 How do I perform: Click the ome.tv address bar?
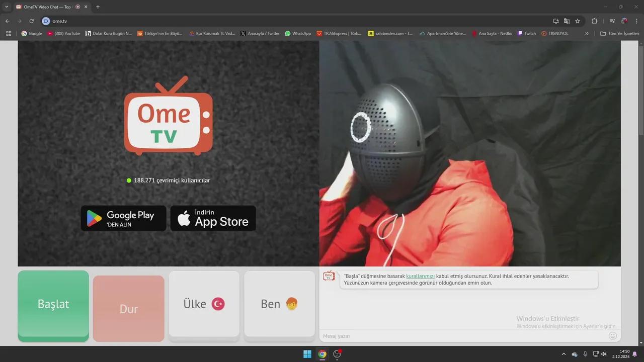click(x=297, y=21)
